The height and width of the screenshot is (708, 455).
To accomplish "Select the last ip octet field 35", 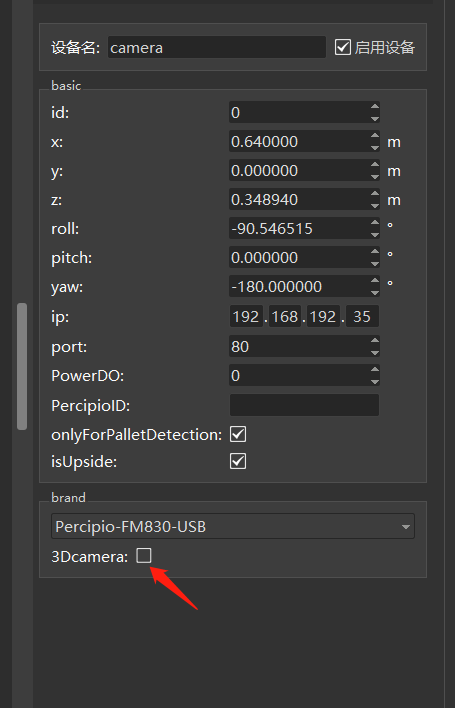I will [362, 317].
